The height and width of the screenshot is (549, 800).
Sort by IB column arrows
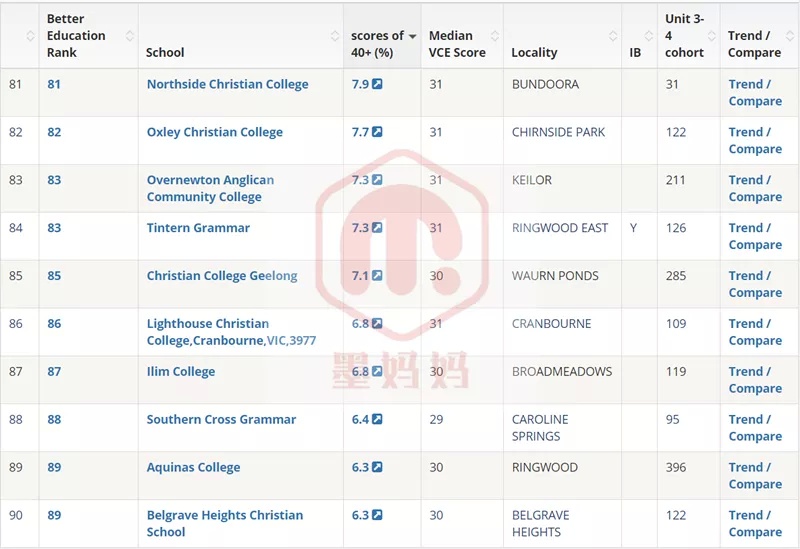648,36
